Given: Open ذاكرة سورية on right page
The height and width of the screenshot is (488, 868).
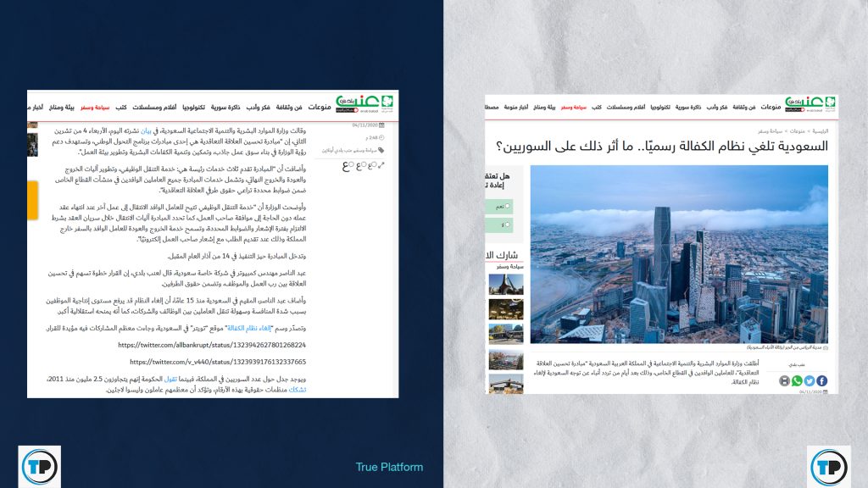Looking at the screenshot, I should coord(688,107).
